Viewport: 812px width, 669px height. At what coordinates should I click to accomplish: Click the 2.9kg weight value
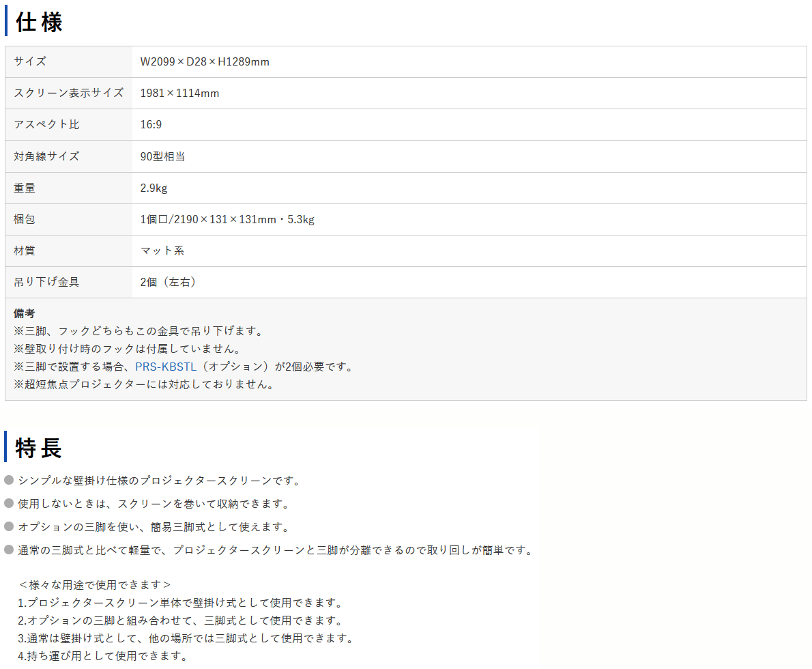click(154, 188)
